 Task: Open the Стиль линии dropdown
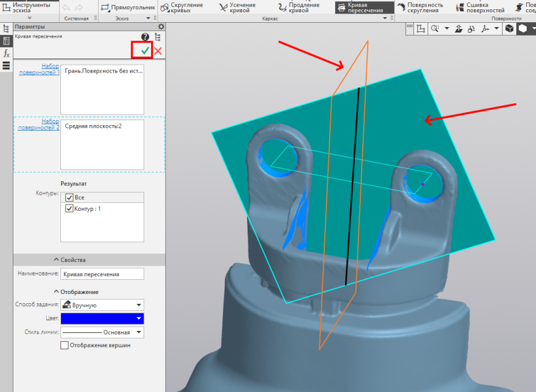(102, 332)
